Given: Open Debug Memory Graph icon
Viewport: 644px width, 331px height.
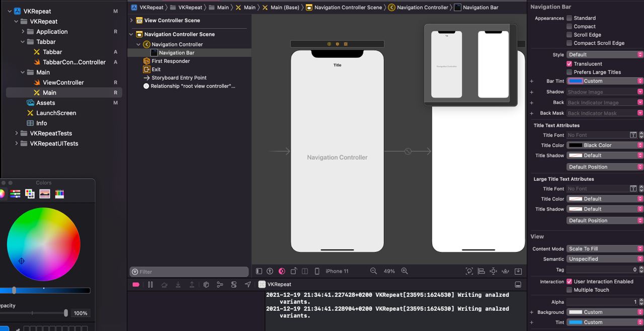Looking at the screenshot, I should coord(220,285).
